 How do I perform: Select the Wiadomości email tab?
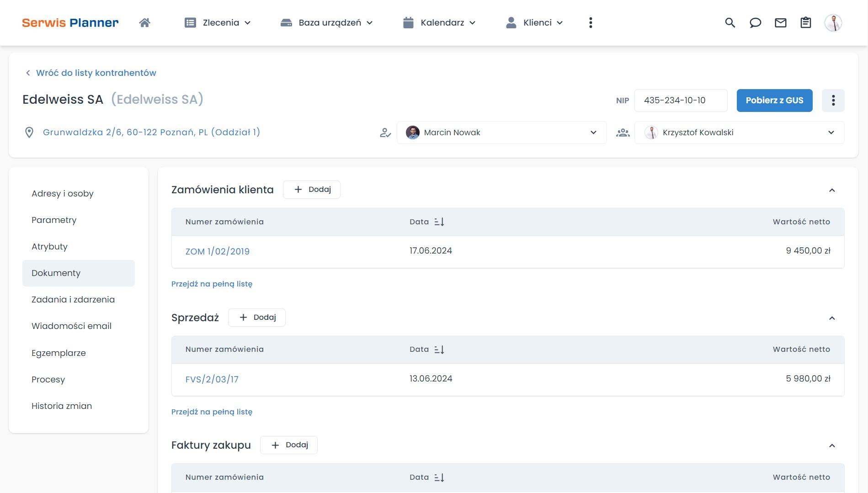point(79,326)
